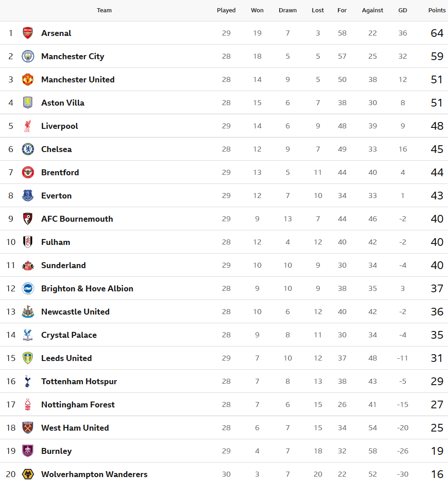448x483 pixels.
Task: Click the Team column header
Action: point(104,10)
